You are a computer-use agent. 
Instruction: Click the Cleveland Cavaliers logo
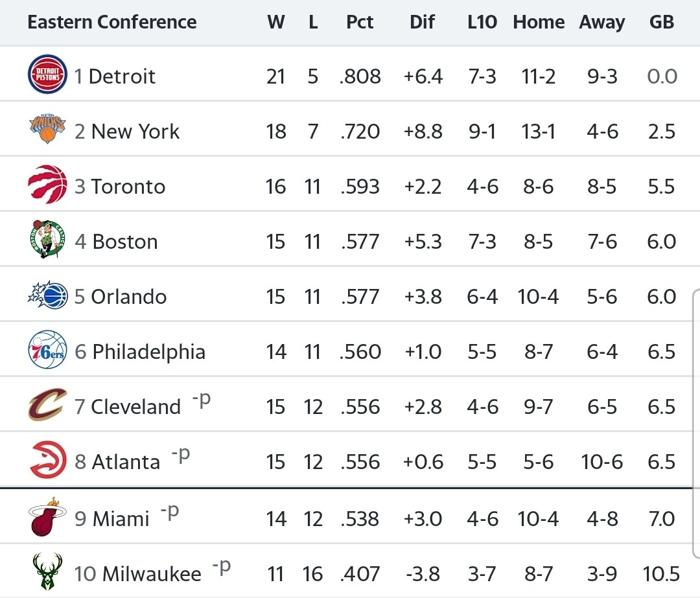47,406
